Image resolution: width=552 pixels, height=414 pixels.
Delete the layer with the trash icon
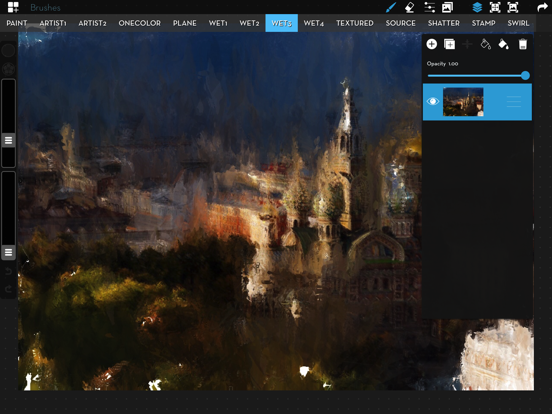(x=523, y=44)
